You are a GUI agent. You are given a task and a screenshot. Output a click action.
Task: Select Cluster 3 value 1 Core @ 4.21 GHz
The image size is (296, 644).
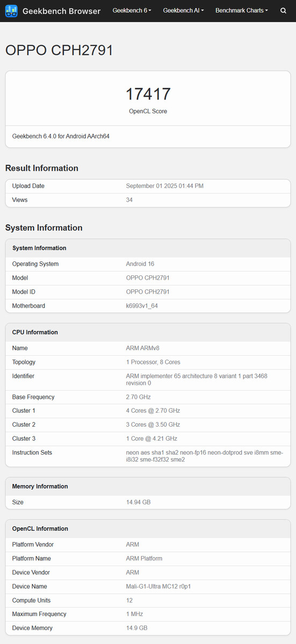click(x=151, y=438)
